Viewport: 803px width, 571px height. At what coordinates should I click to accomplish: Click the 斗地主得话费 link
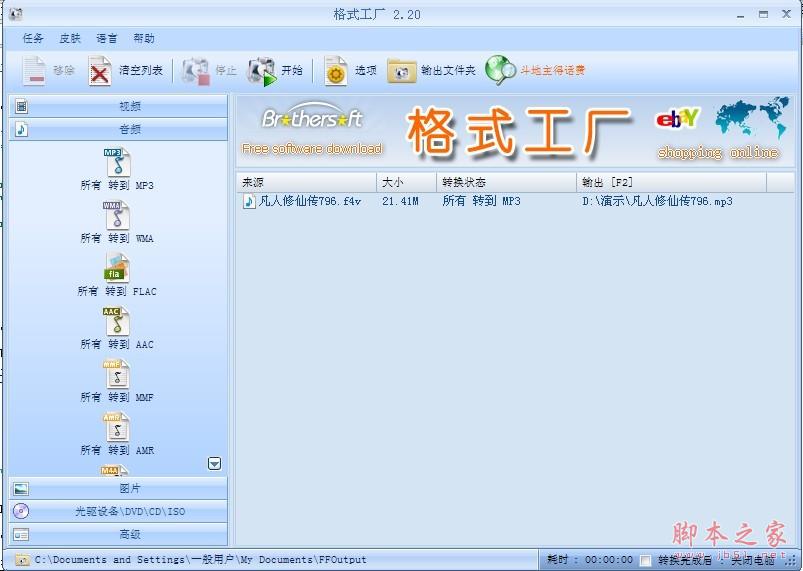click(x=553, y=70)
